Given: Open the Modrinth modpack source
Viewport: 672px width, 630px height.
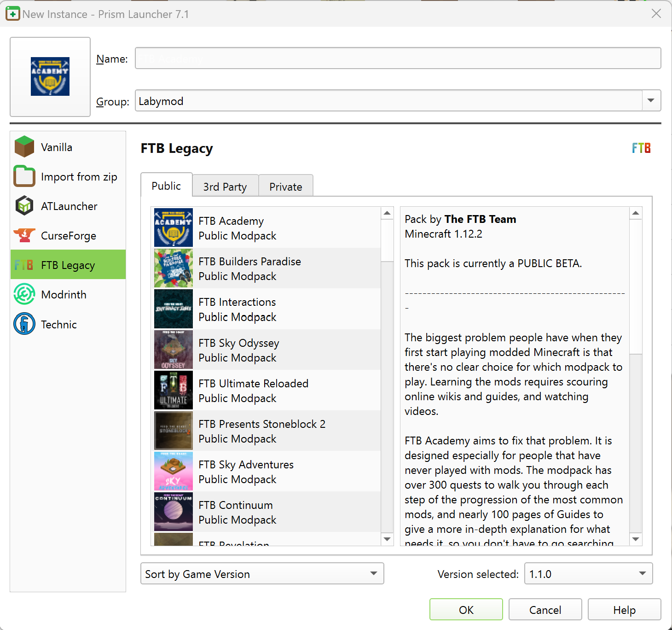Looking at the screenshot, I should (x=62, y=294).
